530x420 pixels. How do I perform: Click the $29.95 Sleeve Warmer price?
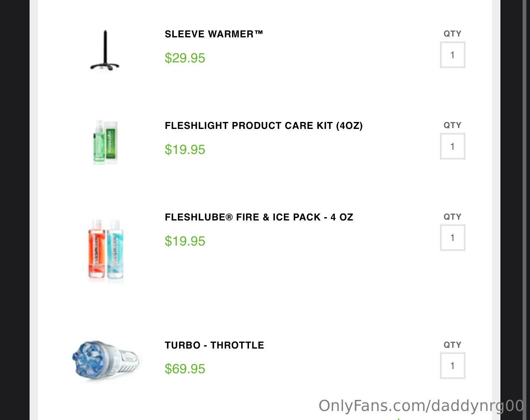[x=185, y=58]
